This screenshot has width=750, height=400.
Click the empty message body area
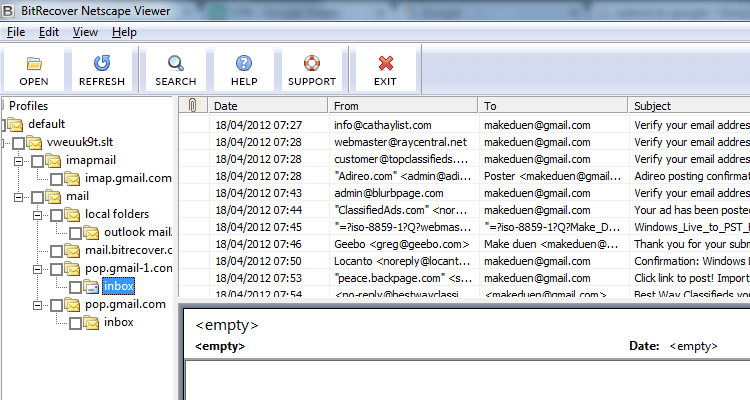(467, 380)
